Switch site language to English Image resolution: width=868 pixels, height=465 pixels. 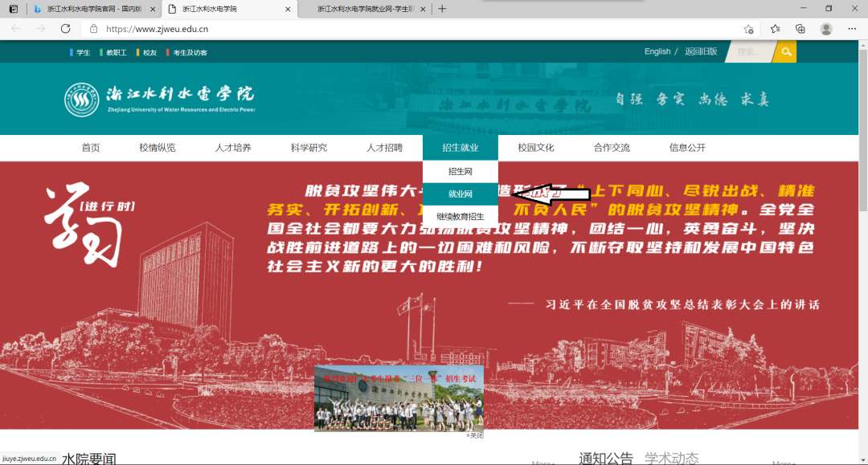point(657,51)
